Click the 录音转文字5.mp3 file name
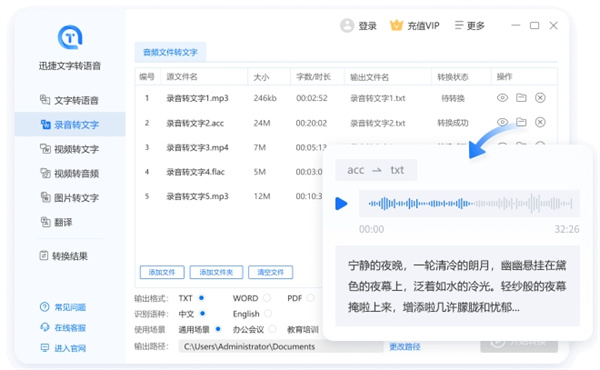Image resolution: width=600 pixels, height=370 pixels. [197, 197]
